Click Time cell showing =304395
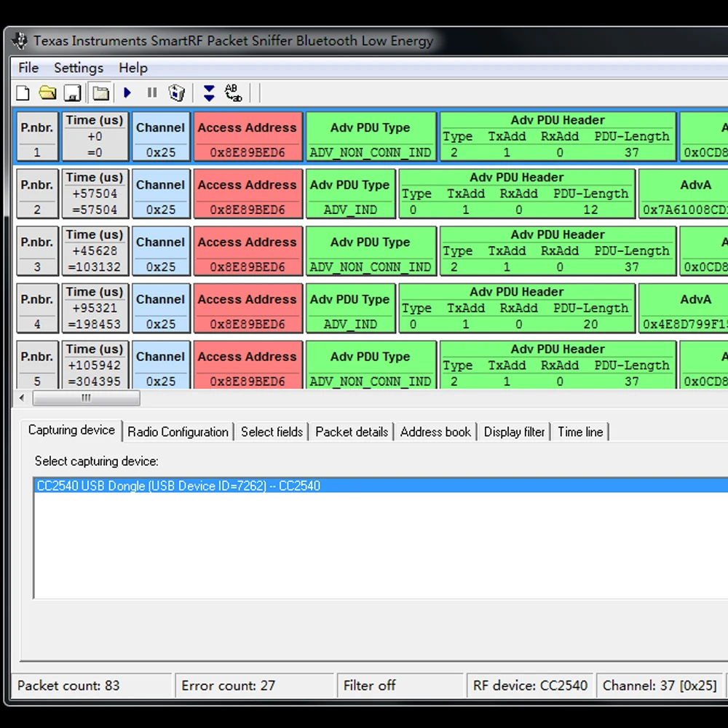Viewport: 728px width, 728px height. pos(95,365)
